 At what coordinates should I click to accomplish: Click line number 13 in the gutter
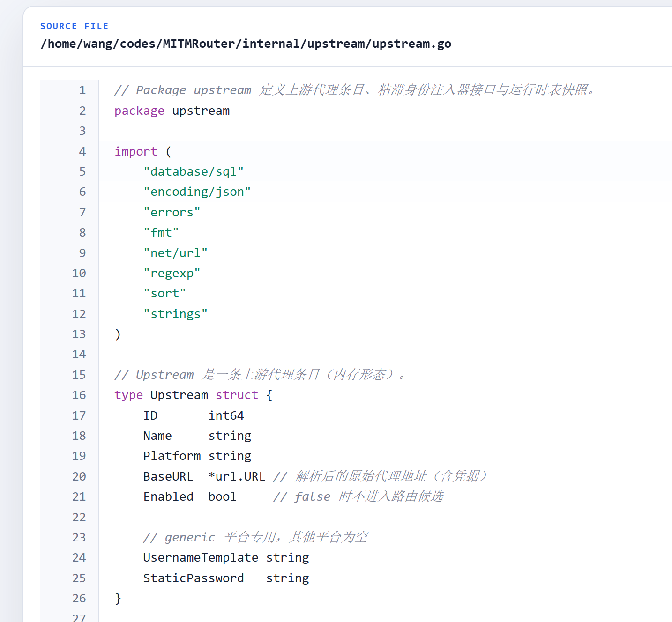point(79,334)
